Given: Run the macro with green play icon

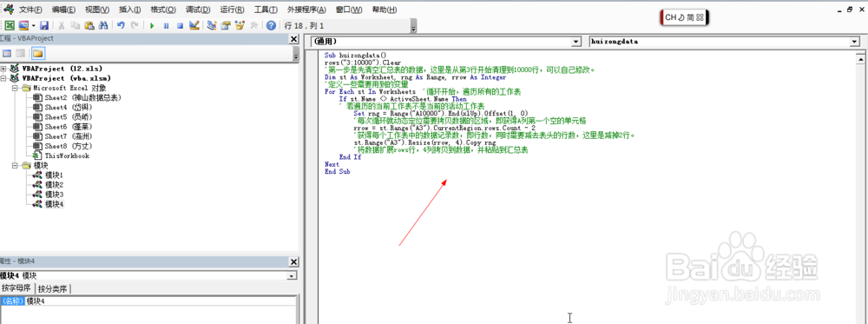Looking at the screenshot, I should click(152, 25).
